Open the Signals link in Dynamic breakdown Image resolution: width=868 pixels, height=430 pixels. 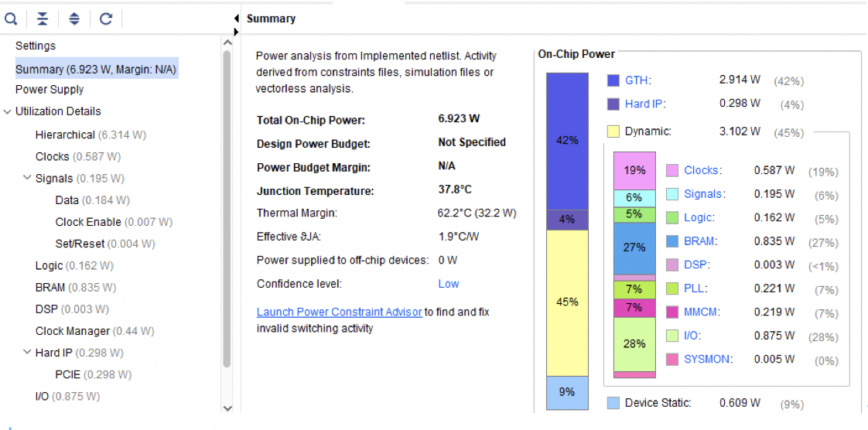(703, 194)
